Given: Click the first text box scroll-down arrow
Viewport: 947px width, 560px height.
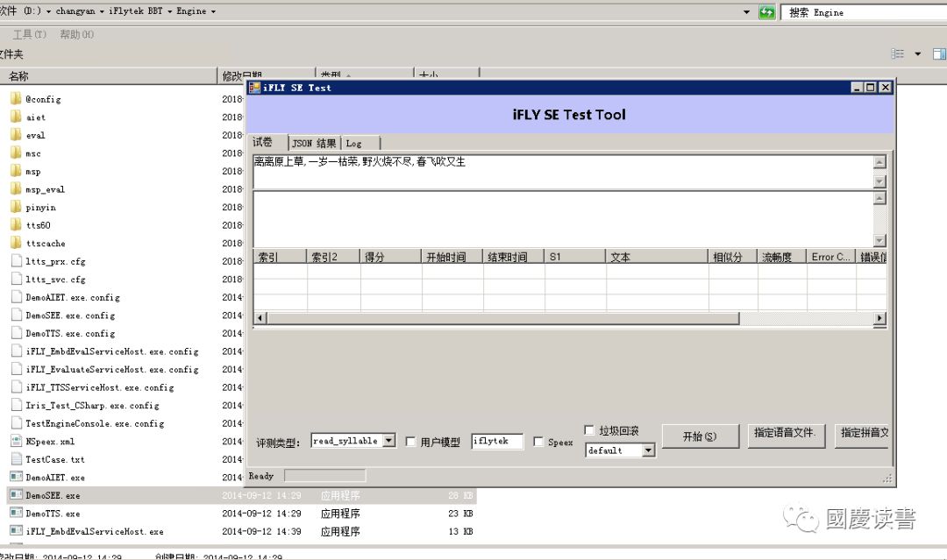Looking at the screenshot, I should pyautogui.click(x=880, y=181).
